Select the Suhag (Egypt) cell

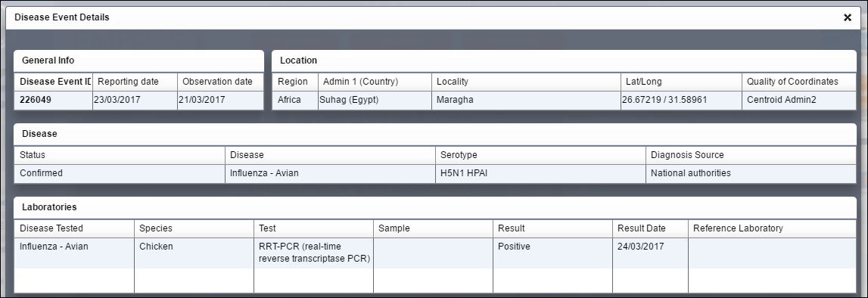(375, 100)
